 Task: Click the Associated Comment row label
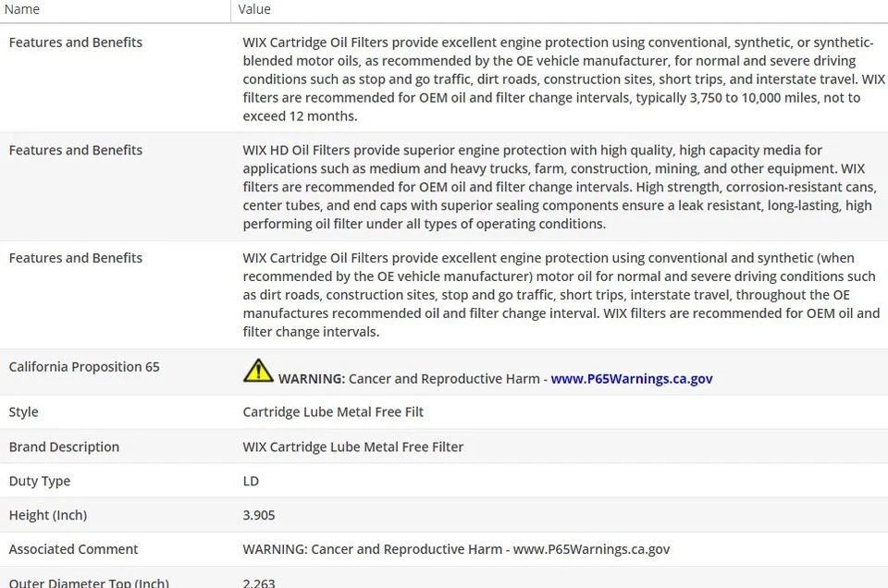point(74,549)
